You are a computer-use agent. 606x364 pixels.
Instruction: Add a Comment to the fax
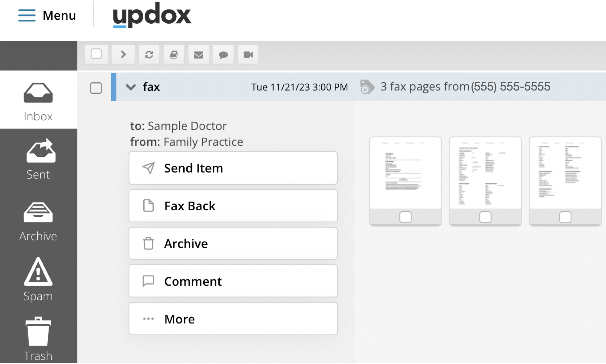coord(233,281)
